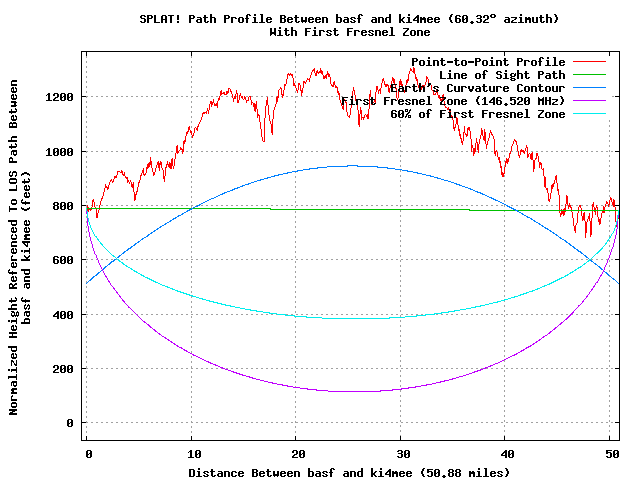Click the purple legend line sample
The height and width of the screenshot is (480, 640).
(589, 100)
